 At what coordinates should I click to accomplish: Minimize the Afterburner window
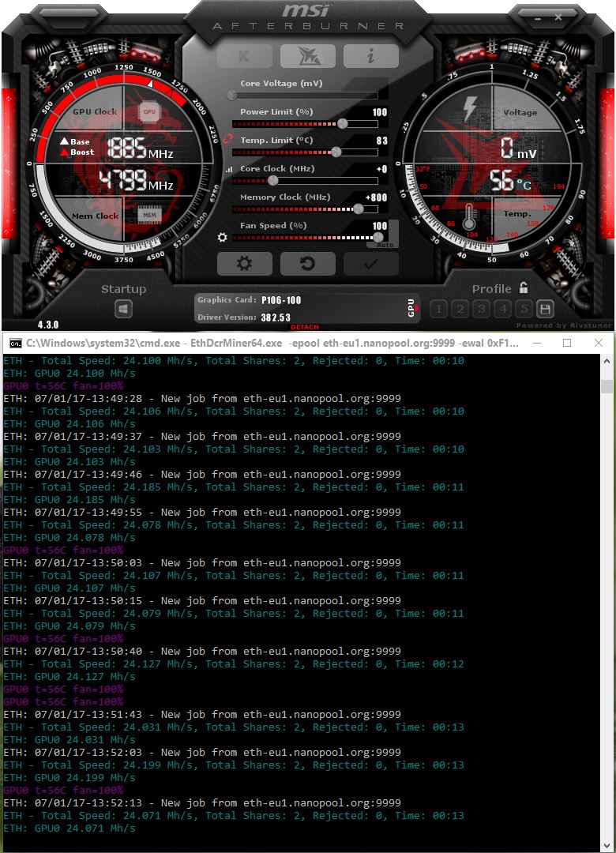538,18
